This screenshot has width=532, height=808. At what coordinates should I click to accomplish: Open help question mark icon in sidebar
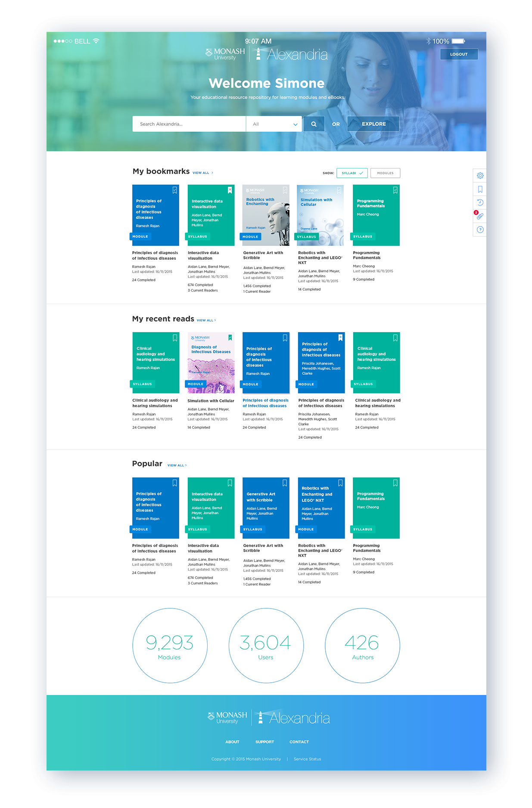(480, 230)
